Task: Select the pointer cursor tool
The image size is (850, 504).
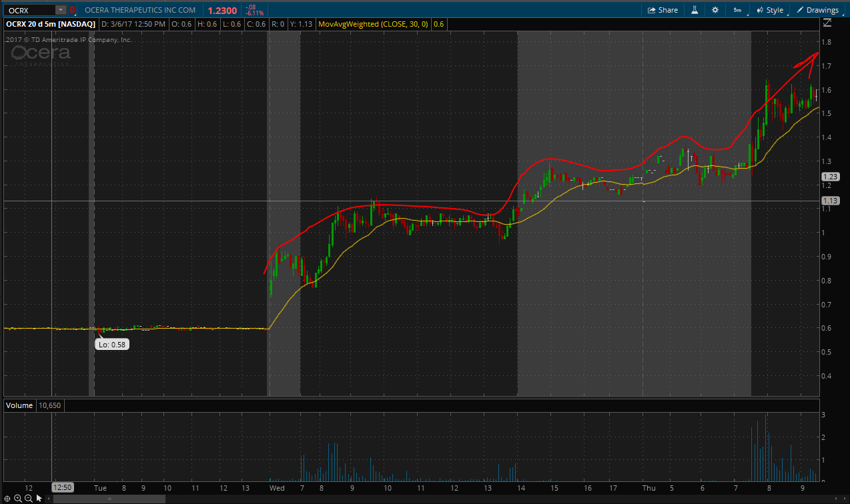Action: [x=39, y=498]
